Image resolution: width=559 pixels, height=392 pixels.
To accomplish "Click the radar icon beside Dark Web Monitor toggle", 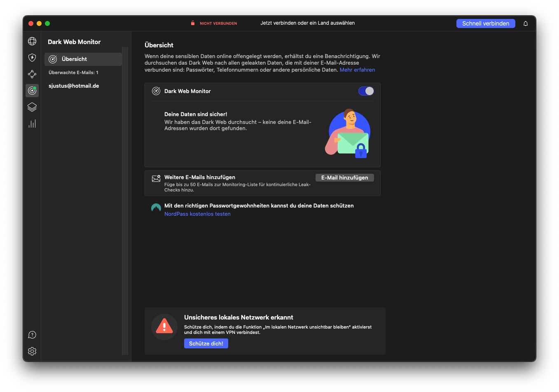I will click(156, 91).
